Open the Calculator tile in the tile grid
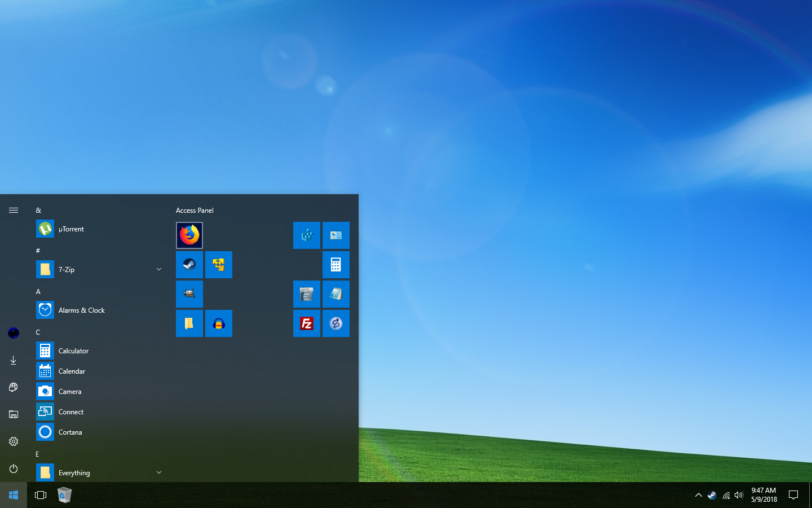This screenshot has height=508, width=812. [x=336, y=265]
